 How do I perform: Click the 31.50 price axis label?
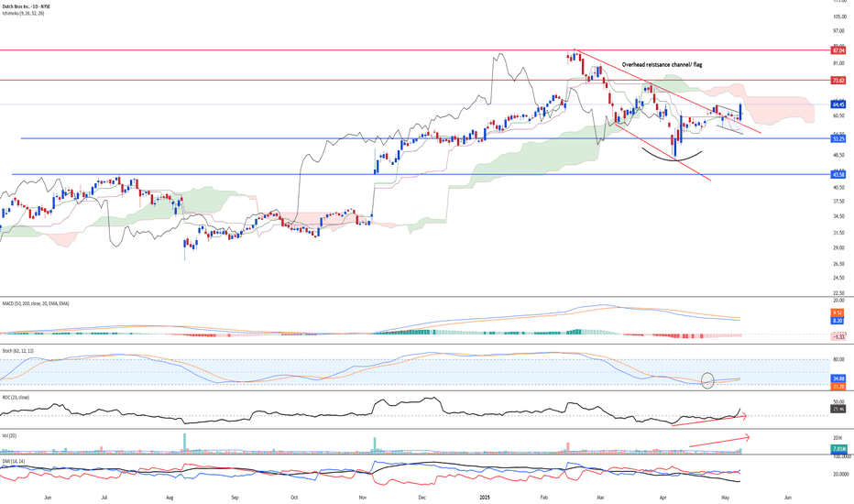click(x=839, y=233)
